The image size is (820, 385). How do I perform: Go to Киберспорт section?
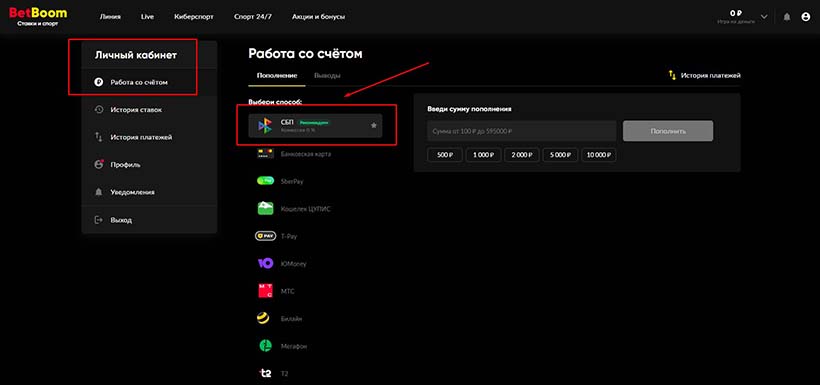tap(194, 17)
